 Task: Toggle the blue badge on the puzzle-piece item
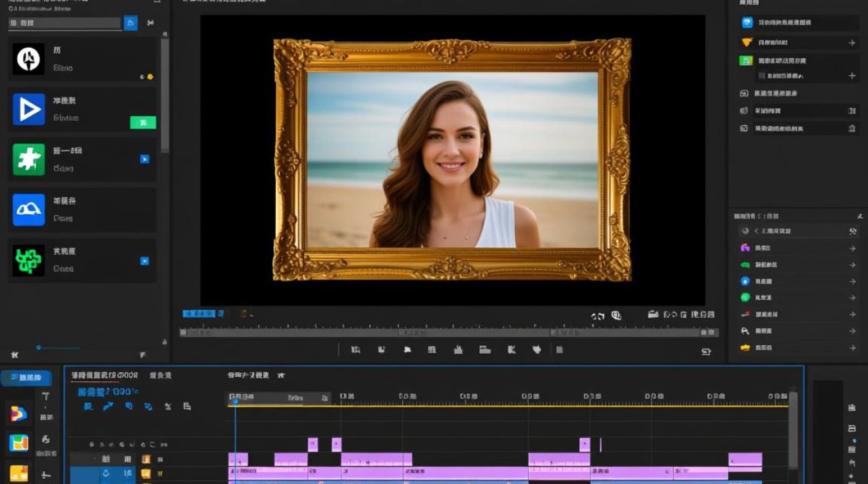click(145, 159)
